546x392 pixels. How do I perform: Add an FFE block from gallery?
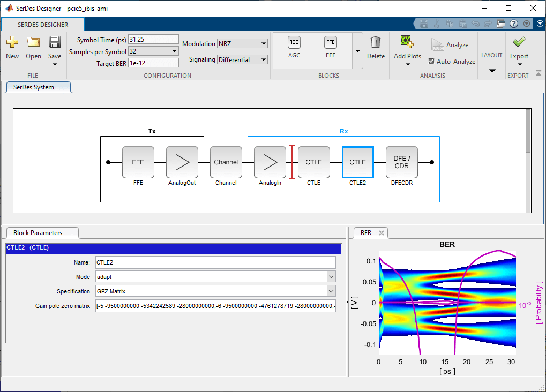pos(331,43)
